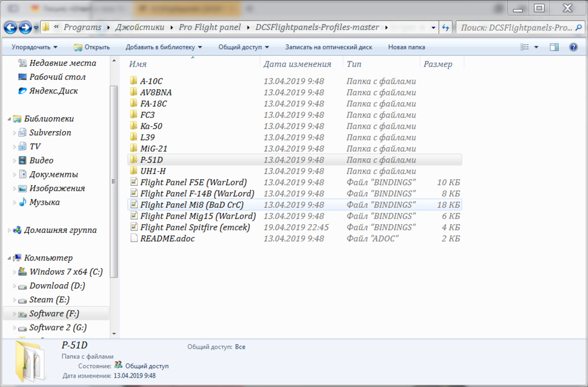Click the Pro Flight panel breadcrumb
Screen dimensions: 588x387
210,28
